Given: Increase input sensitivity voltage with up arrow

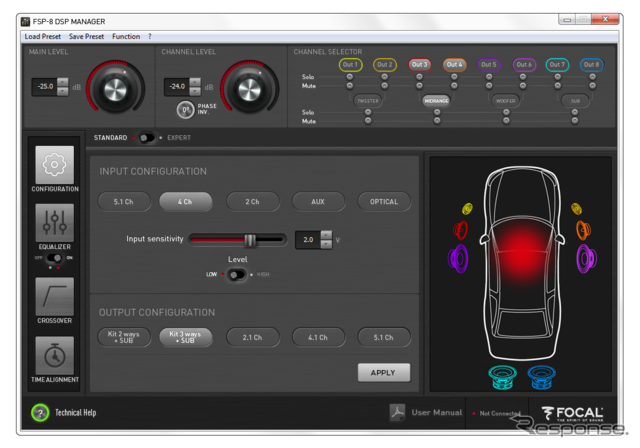Looking at the screenshot, I should coord(326,235).
